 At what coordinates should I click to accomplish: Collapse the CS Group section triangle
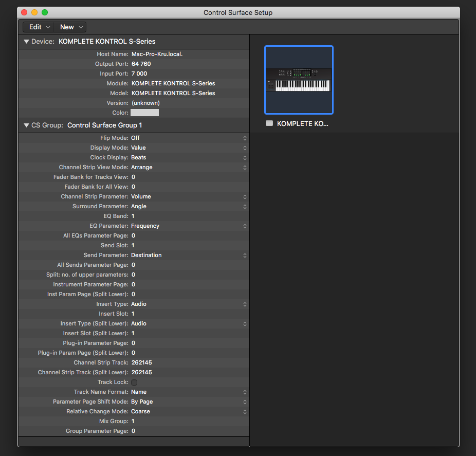(x=26, y=125)
